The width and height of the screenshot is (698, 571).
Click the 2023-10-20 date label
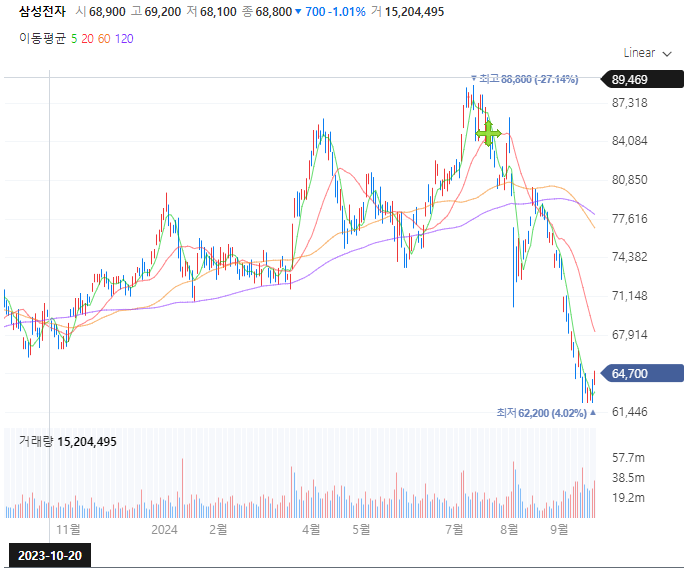pyautogui.click(x=48, y=554)
